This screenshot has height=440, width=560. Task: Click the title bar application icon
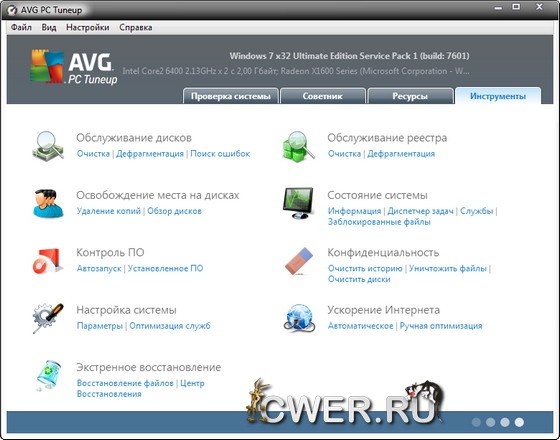pyautogui.click(x=12, y=10)
